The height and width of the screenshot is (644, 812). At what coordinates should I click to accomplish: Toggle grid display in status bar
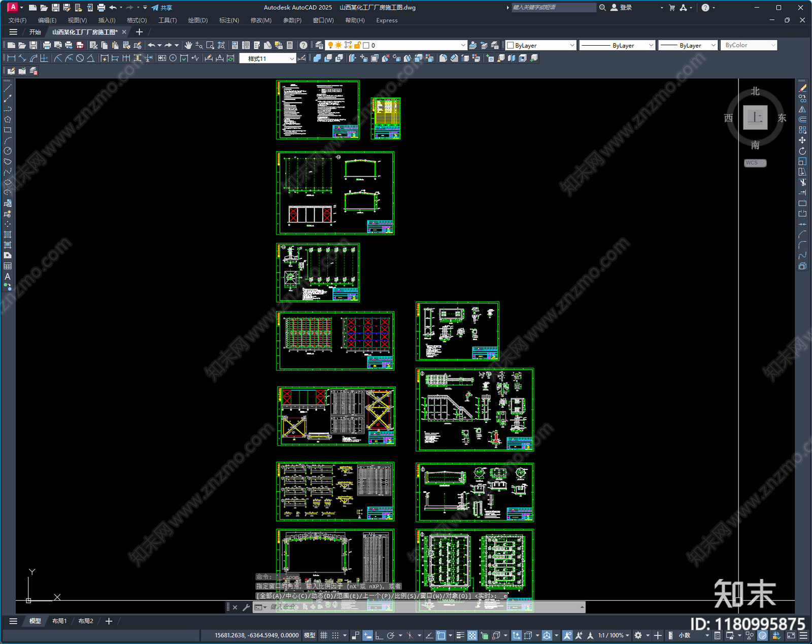[x=323, y=635]
